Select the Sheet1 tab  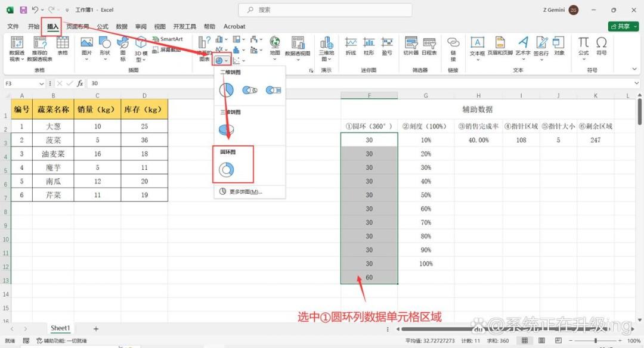60,328
